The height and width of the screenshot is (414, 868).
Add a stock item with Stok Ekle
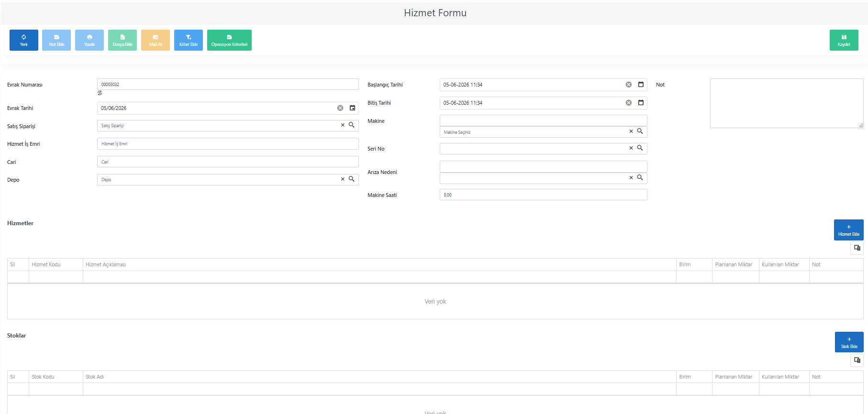(849, 342)
